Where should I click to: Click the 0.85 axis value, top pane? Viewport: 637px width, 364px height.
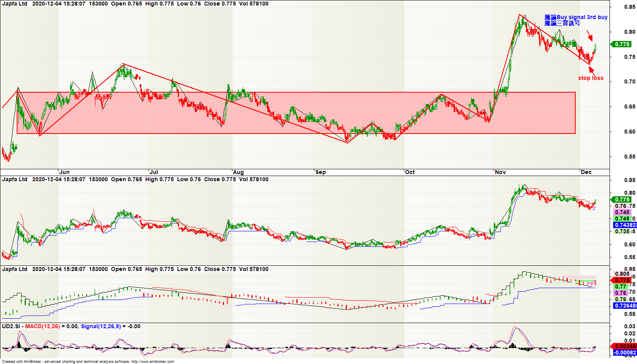click(x=630, y=7)
